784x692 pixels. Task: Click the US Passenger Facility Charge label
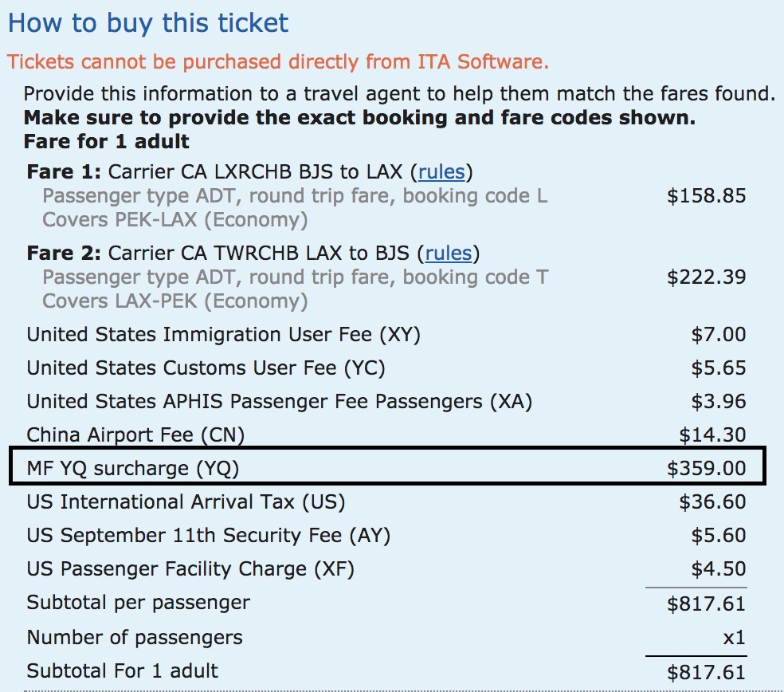coord(190,569)
